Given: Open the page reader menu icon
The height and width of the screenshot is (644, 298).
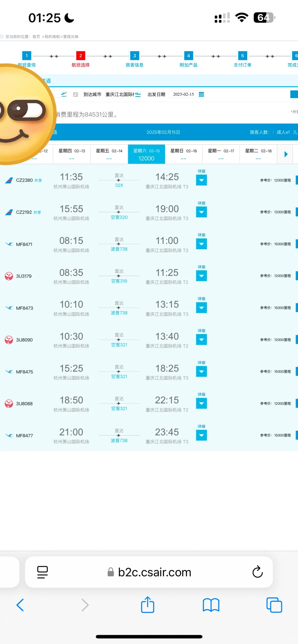Looking at the screenshot, I should [x=42, y=572].
